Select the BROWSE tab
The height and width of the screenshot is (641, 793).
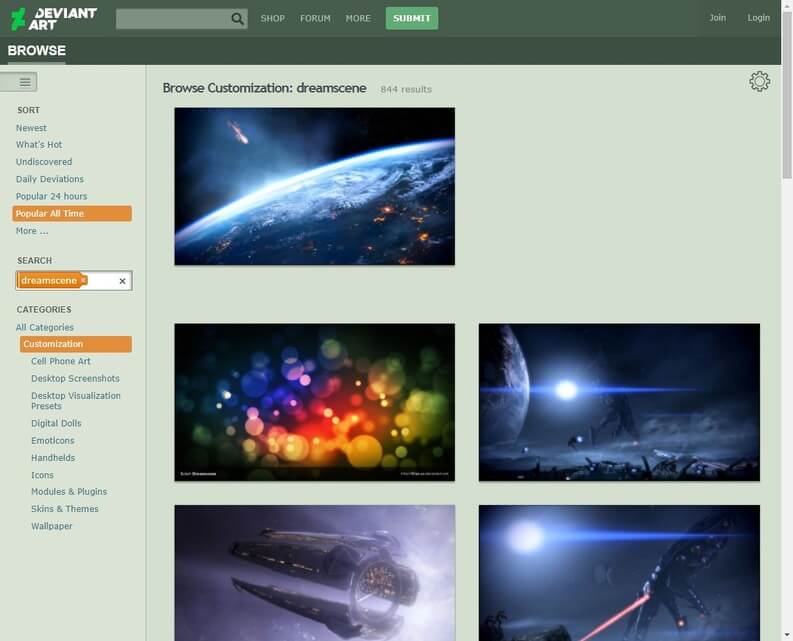[x=36, y=51]
